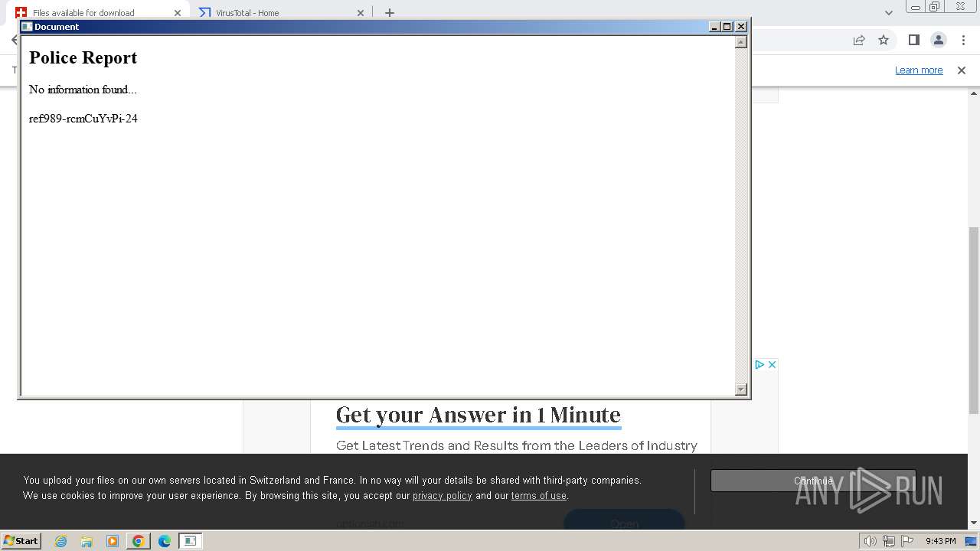The height and width of the screenshot is (551, 980).
Task: Open the terms of use link
Action: [539, 496]
